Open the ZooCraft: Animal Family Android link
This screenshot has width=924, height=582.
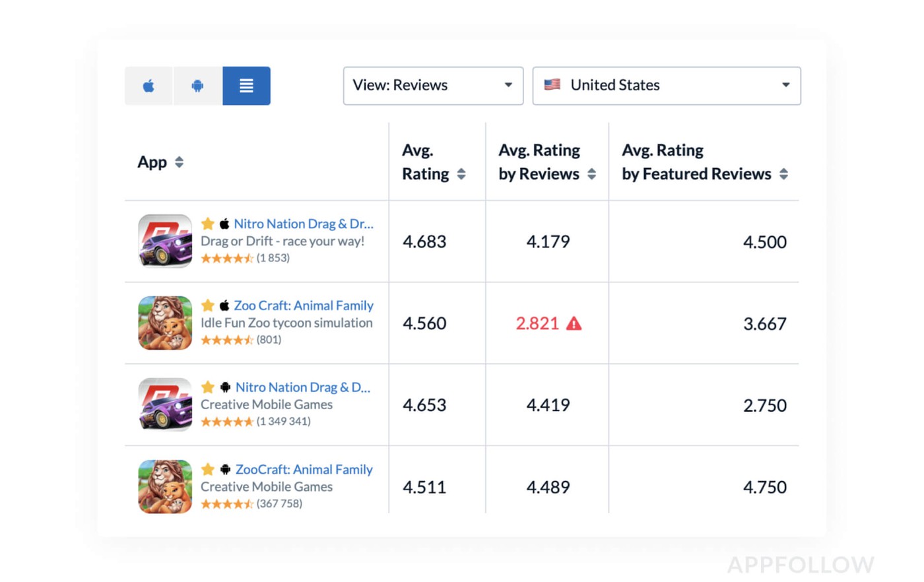pyautogui.click(x=304, y=469)
